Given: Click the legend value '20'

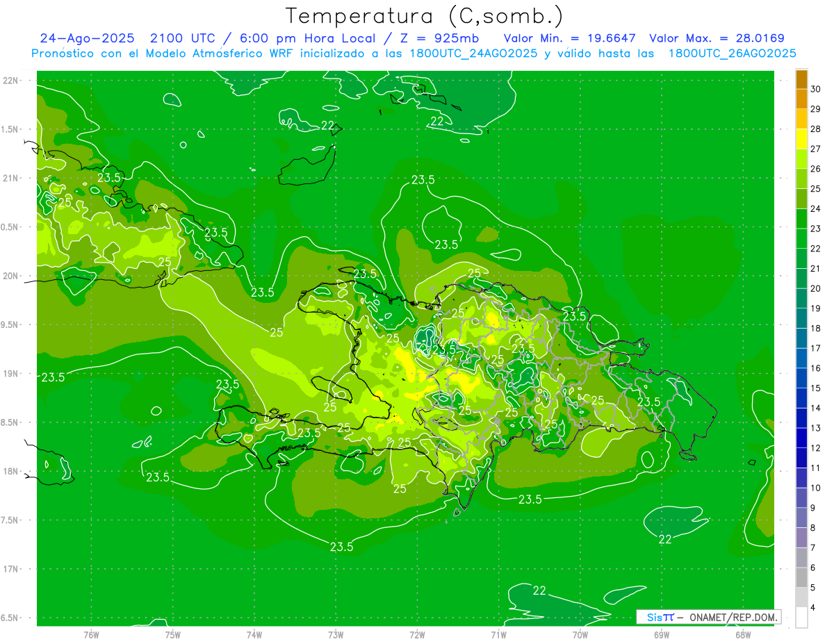Looking at the screenshot, I should (816, 288).
